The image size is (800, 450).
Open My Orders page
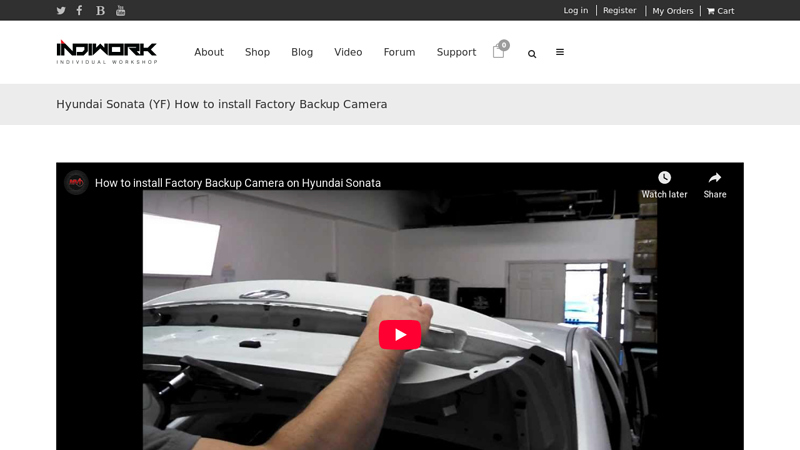[x=672, y=11]
